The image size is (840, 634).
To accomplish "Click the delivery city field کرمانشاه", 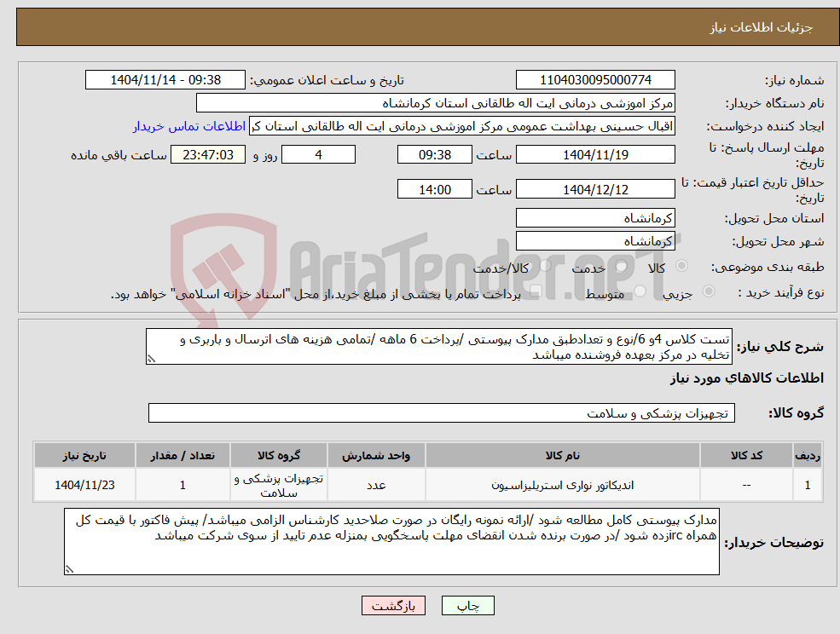I will tap(595, 241).
